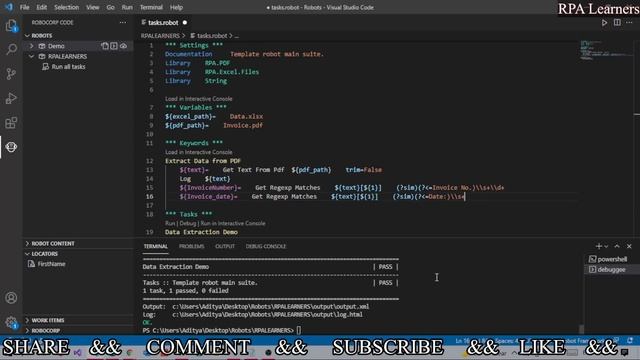Open the Run menu
Image resolution: width=640 pixels, height=360 pixels.
[x=127, y=7]
